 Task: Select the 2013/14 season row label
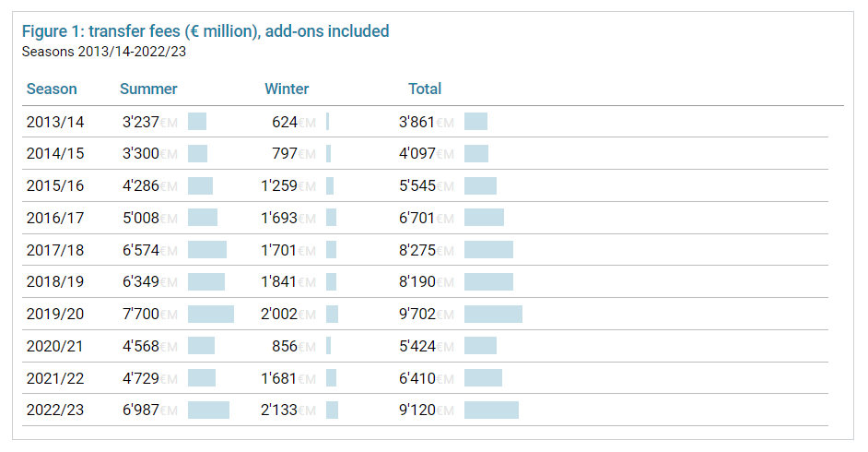pos(55,122)
